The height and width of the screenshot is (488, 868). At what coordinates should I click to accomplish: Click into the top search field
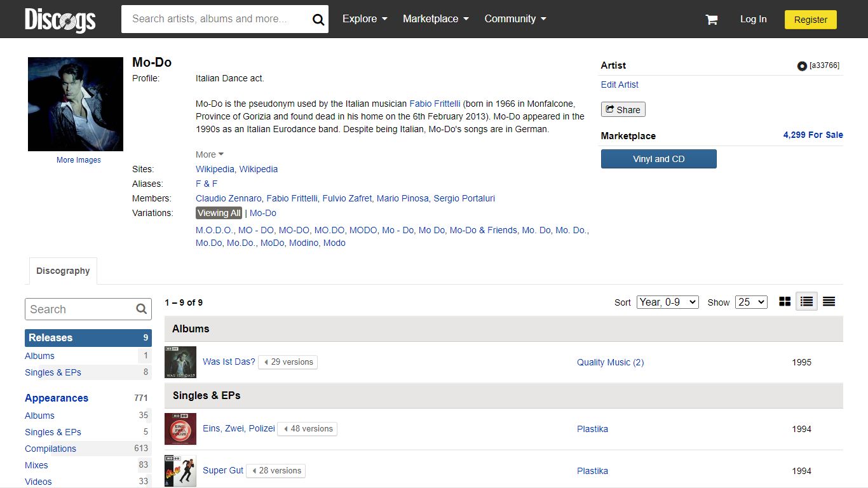pyautogui.click(x=214, y=19)
